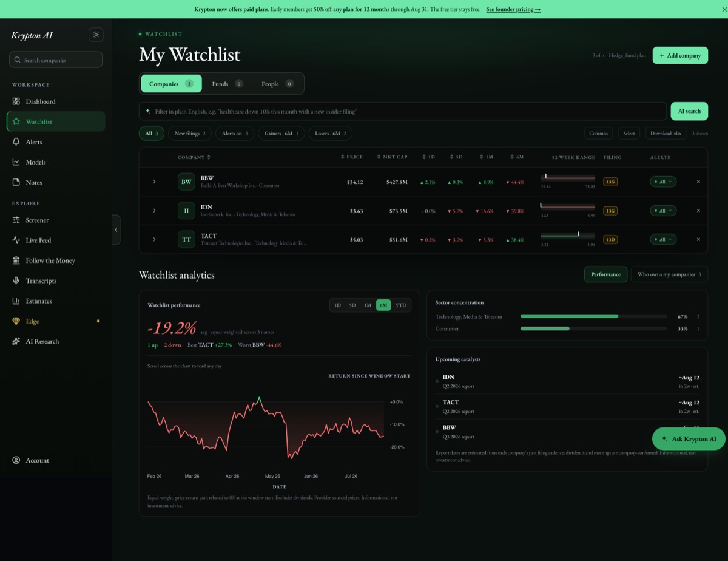The height and width of the screenshot is (561, 728).
Task: Switch to the People tab
Action: pos(277,84)
